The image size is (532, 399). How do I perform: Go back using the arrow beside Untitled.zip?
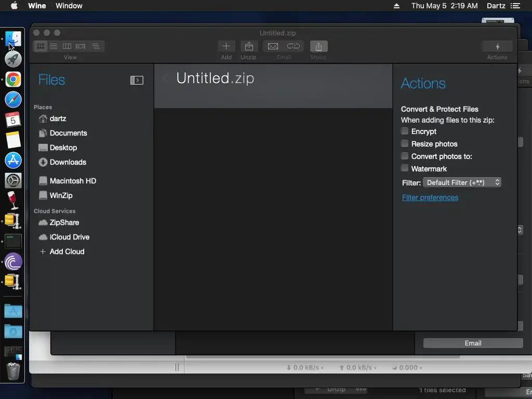pyautogui.click(x=165, y=79)
